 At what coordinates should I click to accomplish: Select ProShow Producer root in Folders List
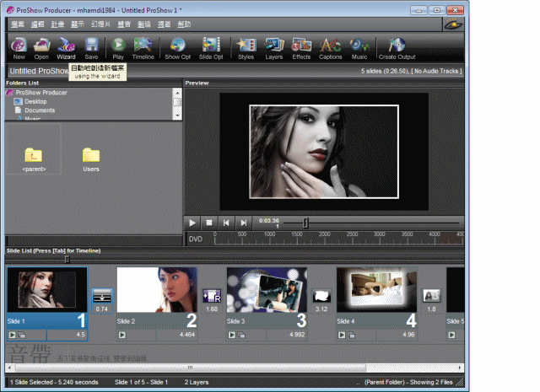tap(41, 93)
